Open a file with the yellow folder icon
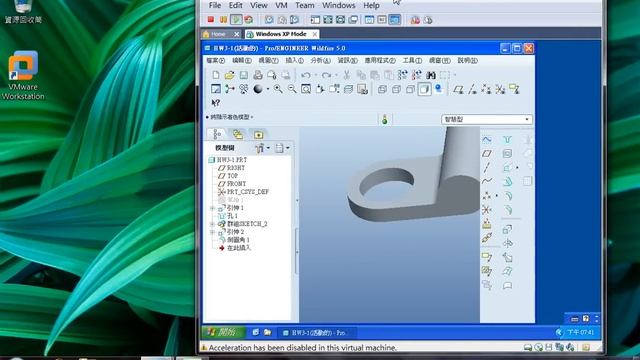 coord(229,75)
